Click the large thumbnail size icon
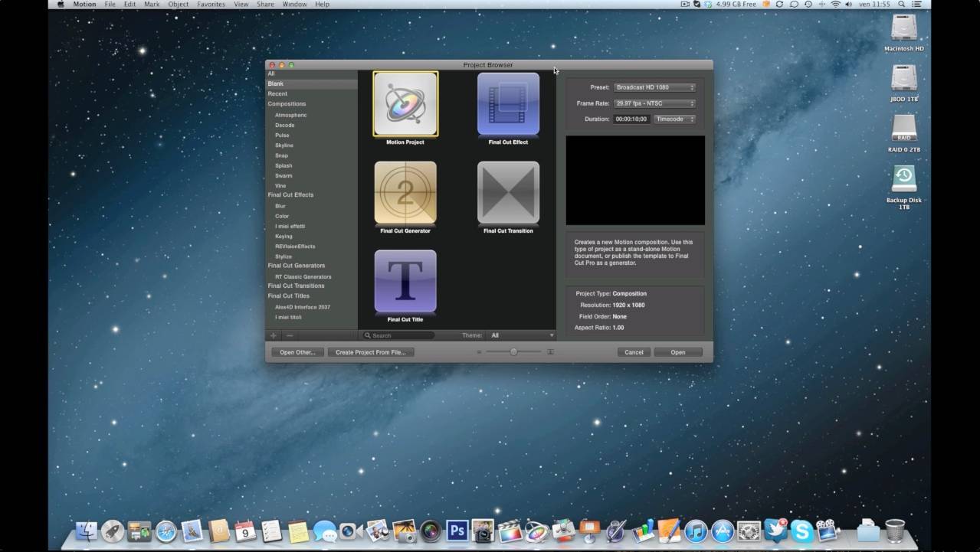The width and height of the screenshot is (980, 552). pos(550,352)
